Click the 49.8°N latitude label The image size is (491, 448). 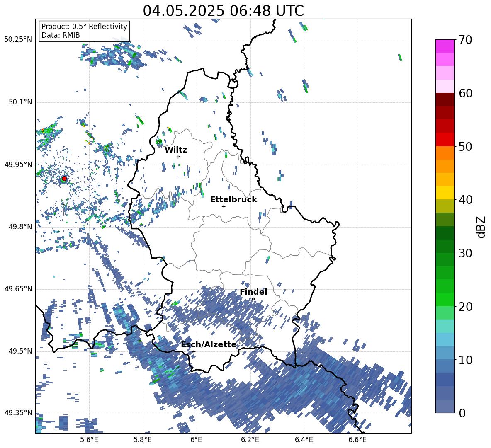click(20, 227)
